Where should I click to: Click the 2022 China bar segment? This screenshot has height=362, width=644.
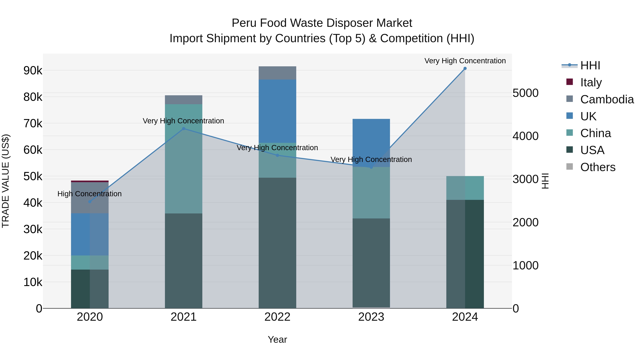[277, 160]
